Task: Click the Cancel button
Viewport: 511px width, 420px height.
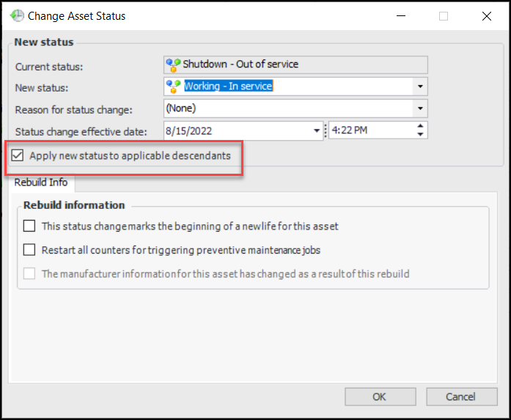Action: (460, 397)
